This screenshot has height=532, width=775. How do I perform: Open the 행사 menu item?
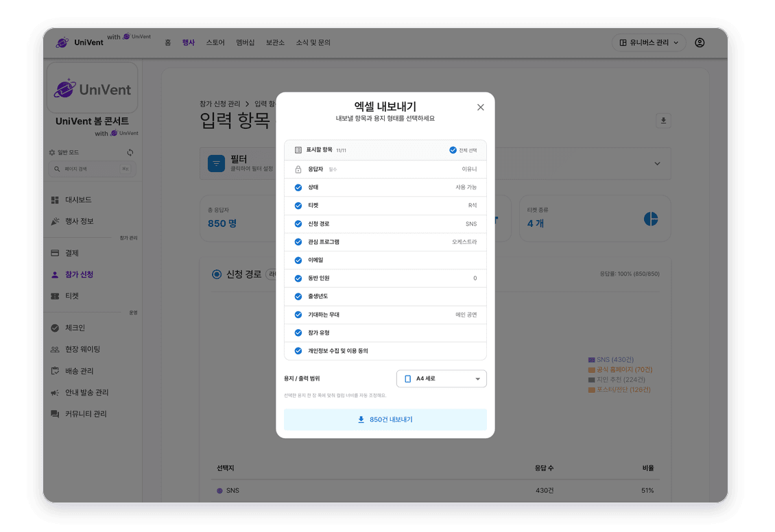pyautogui.click(x=189, y=43)
